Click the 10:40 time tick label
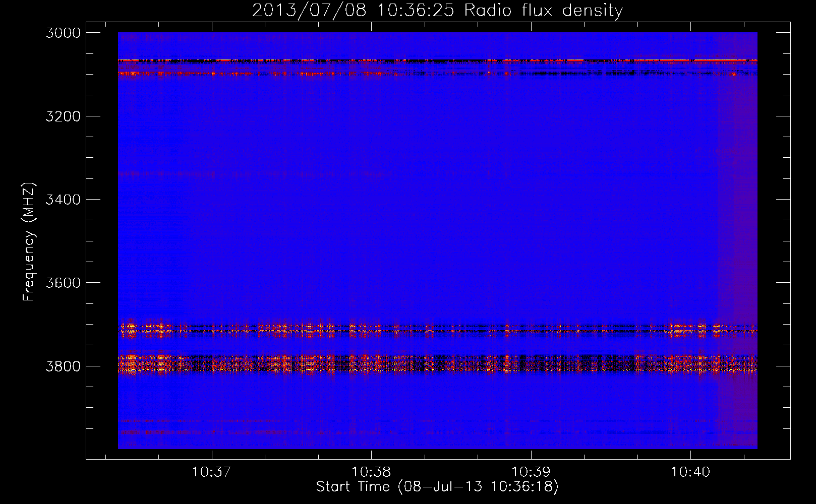This screenshot has height=504, width=816. coord(690,472)
